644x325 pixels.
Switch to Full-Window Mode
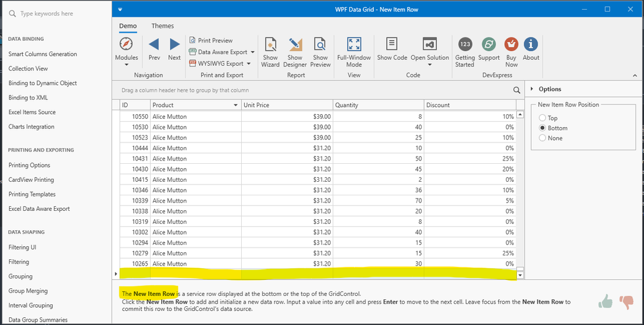(x=354, y=44)
